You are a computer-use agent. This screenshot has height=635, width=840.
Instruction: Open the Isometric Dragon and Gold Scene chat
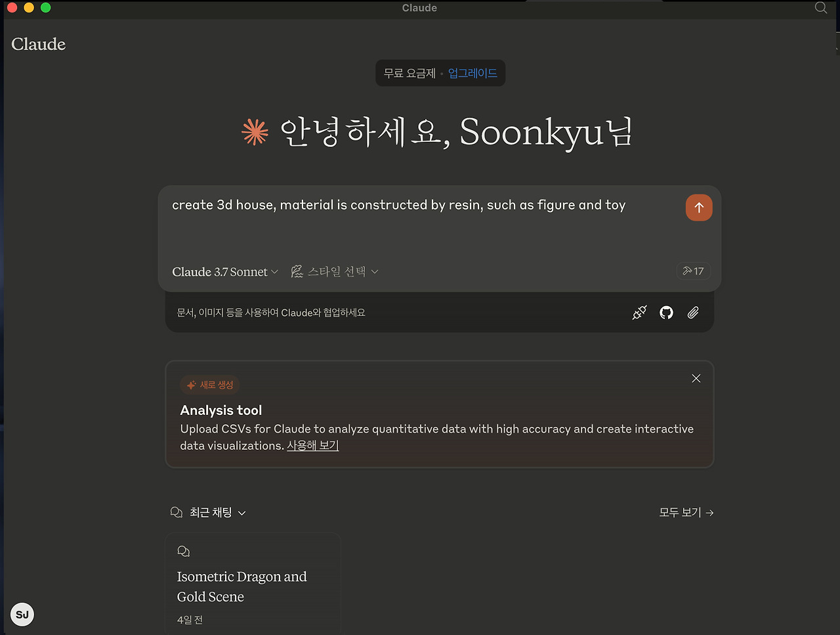pyautogui.click(x=253, y=583)
